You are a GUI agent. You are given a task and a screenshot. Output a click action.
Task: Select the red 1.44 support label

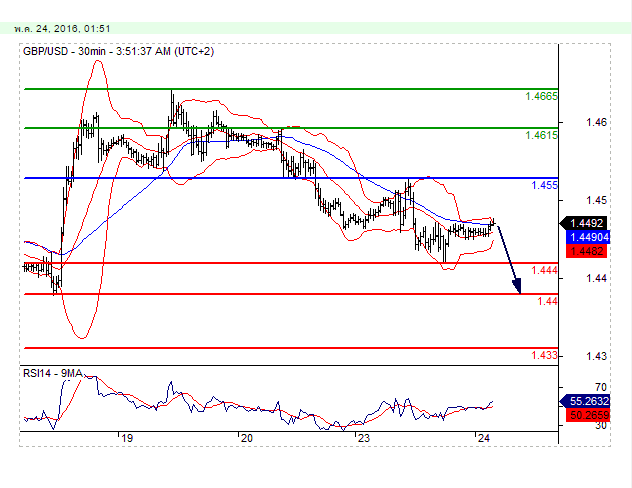point(548,301)
